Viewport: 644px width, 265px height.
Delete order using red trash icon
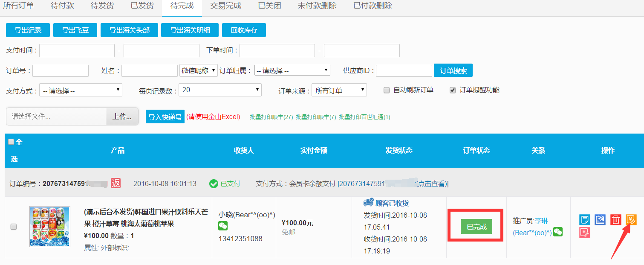[615, 220]
